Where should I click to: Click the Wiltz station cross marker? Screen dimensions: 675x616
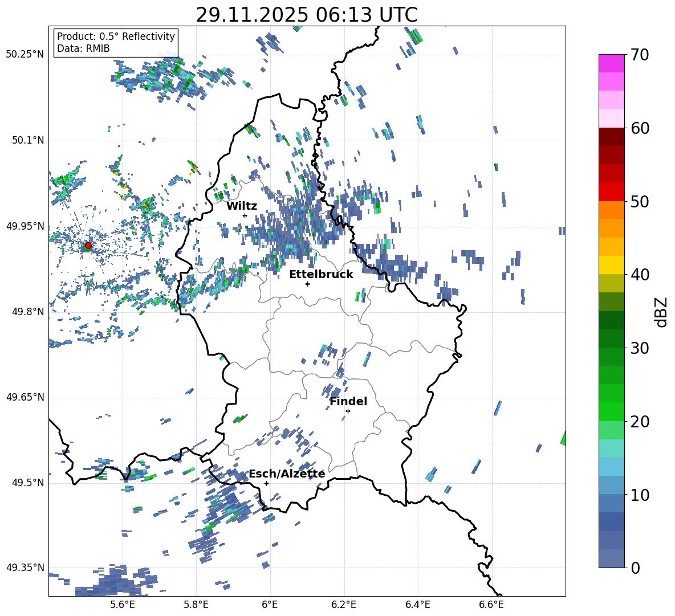click(245, 215)
